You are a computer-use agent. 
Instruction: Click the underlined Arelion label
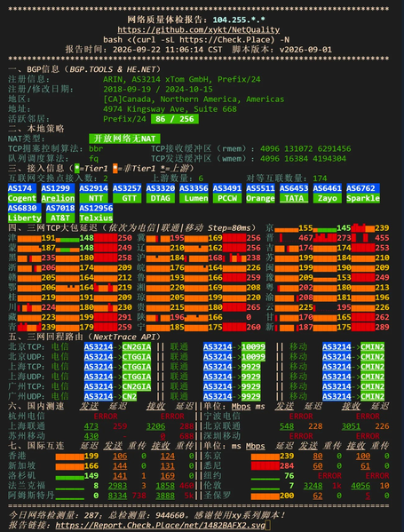(x=58, y=198)
